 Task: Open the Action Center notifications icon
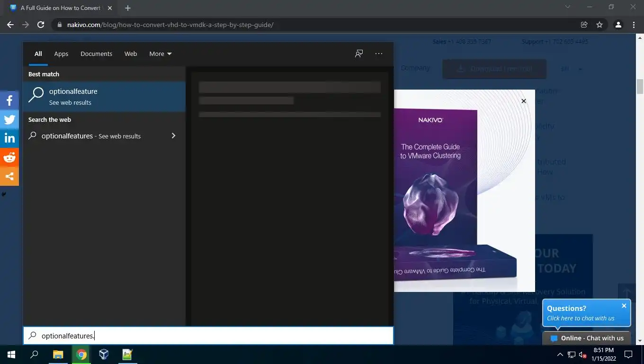pyautogui.click(x=628, y=355)
